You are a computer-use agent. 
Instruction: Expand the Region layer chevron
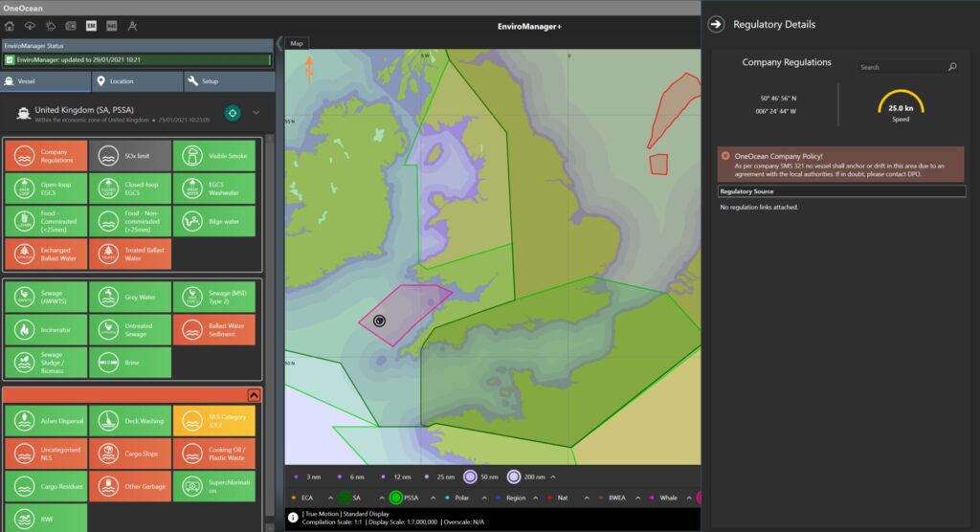pyautogui.click(x=536, y=499)
